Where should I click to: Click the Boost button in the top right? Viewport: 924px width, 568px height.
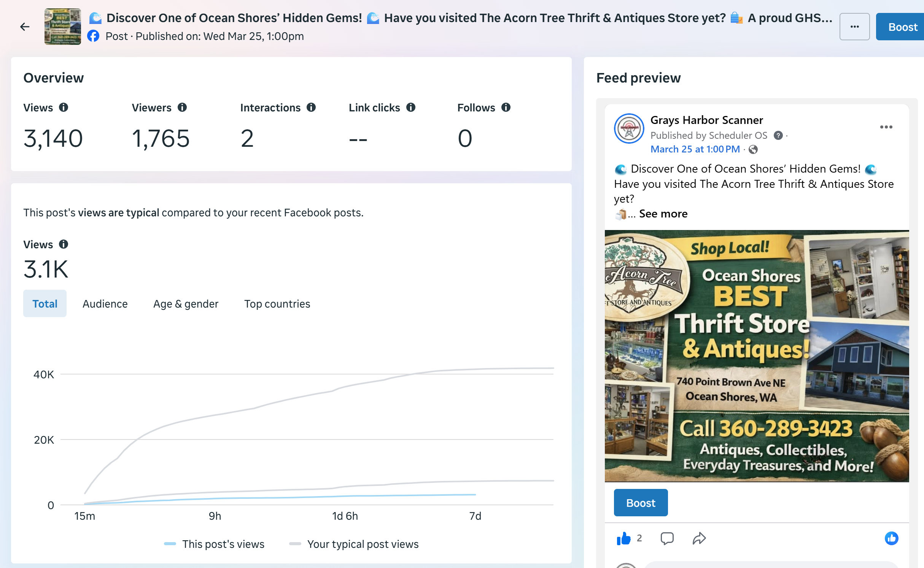tap(902, 27)
